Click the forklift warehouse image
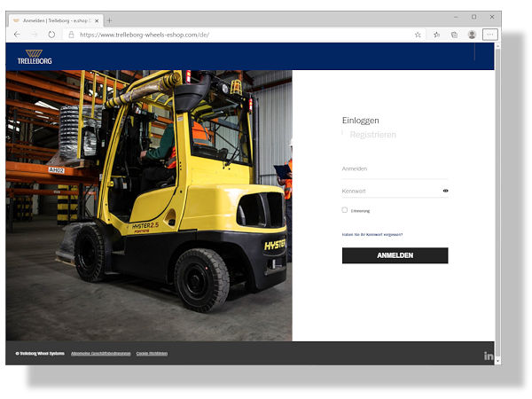The image size is (532, 399). (x=149, y=206)
